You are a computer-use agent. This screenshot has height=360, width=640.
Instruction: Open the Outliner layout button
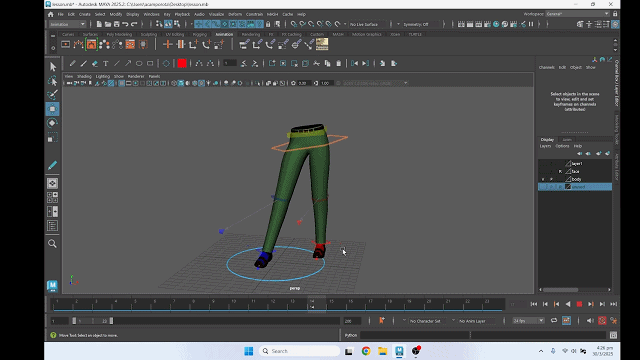pos(52,226)
